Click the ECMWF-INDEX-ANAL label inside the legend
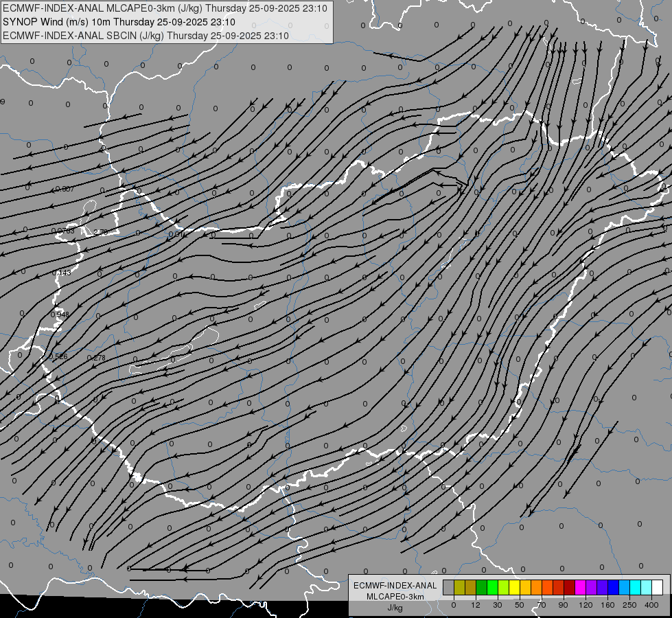672x618 pixels. coord(395,586)
